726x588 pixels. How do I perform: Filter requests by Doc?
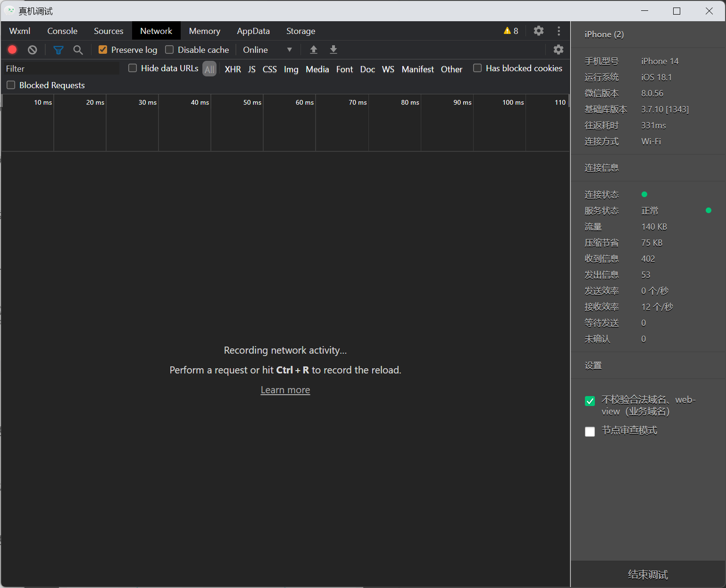coord(367,69)
